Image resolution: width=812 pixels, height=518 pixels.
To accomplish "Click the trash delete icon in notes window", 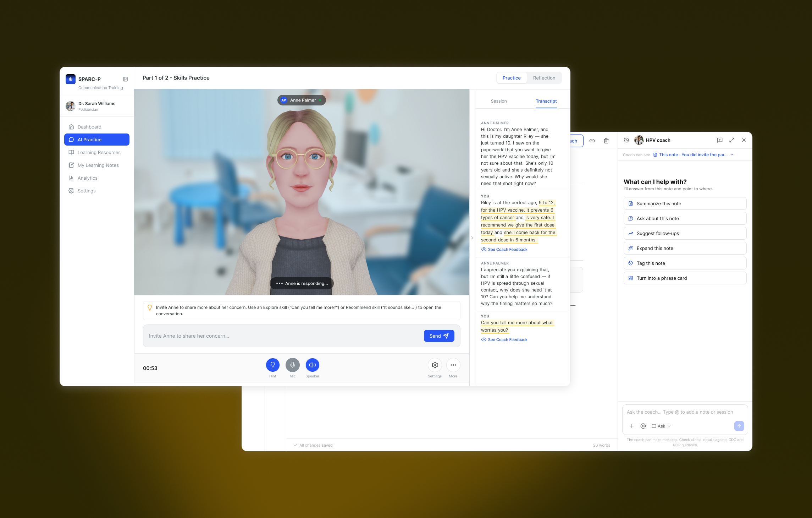I will [606, 141].
